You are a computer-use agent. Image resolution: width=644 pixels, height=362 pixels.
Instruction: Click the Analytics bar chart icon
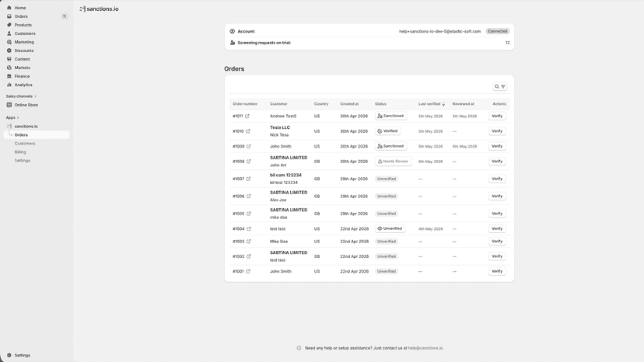point(9,85)
